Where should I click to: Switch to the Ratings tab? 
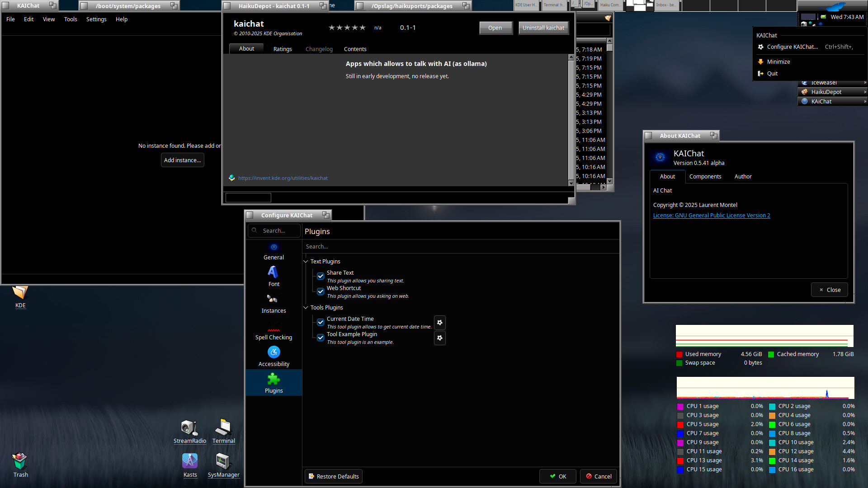pos(283,49)
